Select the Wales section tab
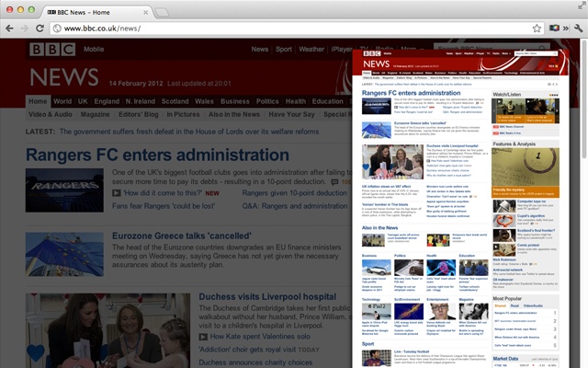 click(204, 101)
